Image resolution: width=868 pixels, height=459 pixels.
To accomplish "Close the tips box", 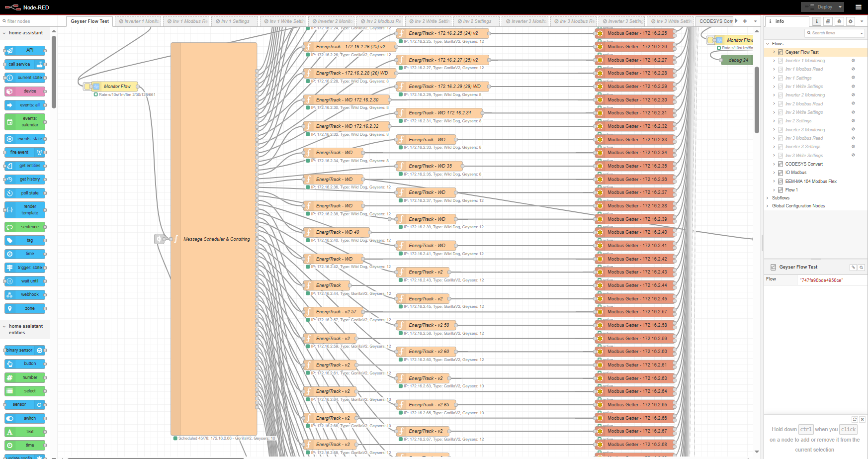I will tap(863, 419).
